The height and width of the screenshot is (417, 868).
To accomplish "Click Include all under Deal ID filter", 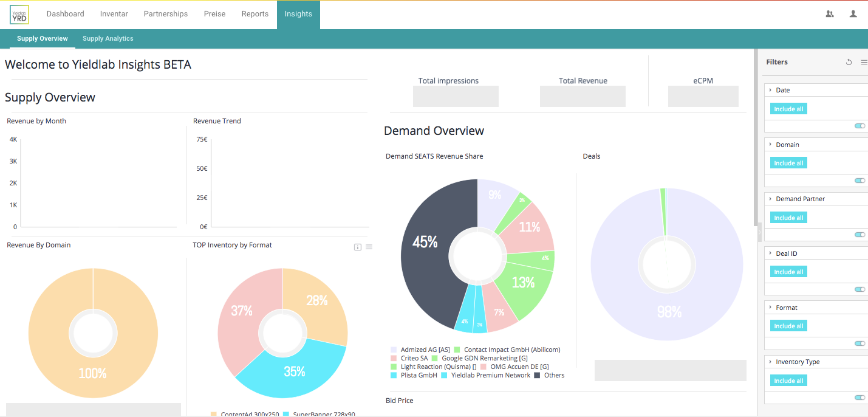I will coord(788,272).
